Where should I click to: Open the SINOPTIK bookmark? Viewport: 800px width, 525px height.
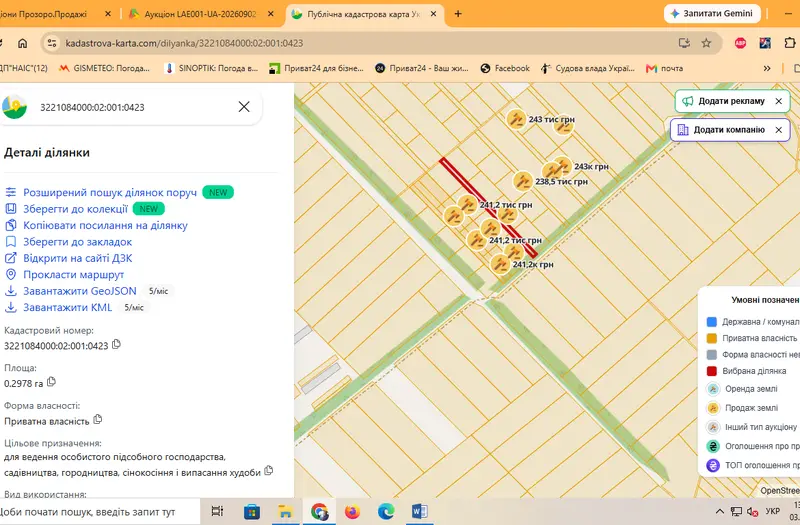point(211,68)
